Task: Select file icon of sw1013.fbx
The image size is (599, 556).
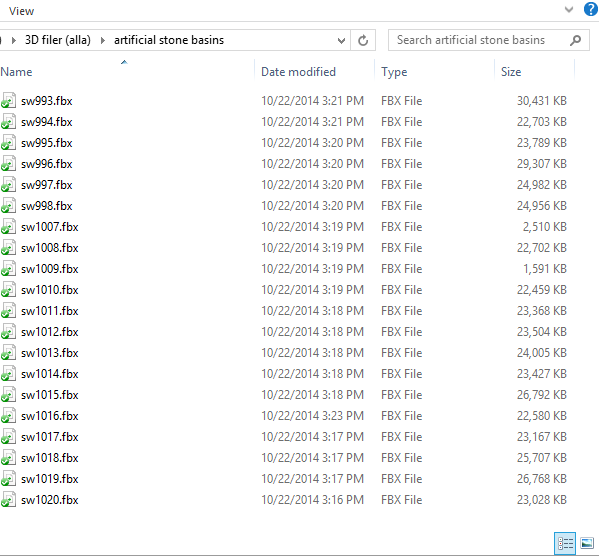Action: [x=8, y=353]
